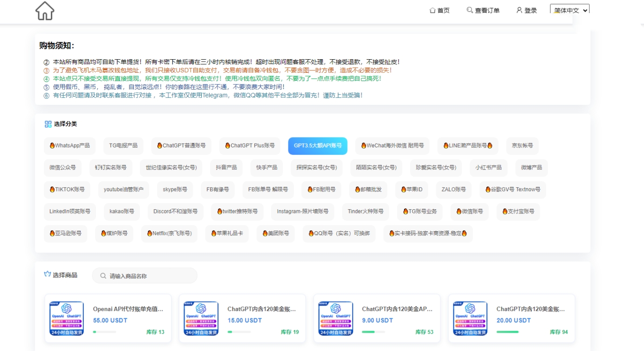Select the WhatsApp产品 category

69,146
